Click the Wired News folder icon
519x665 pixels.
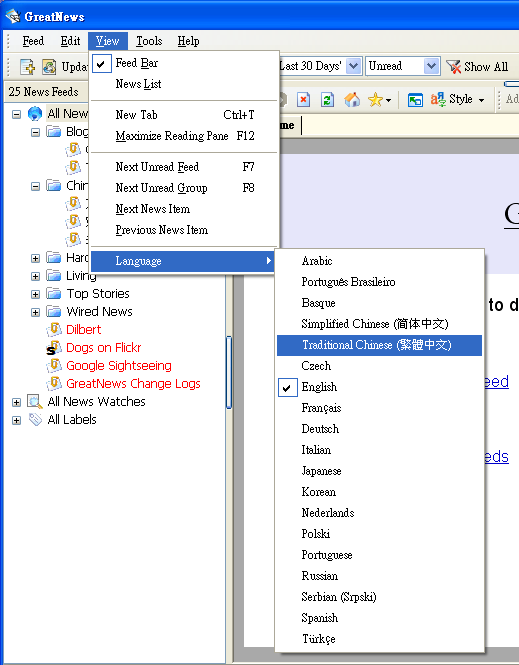[x=54, y=312]
